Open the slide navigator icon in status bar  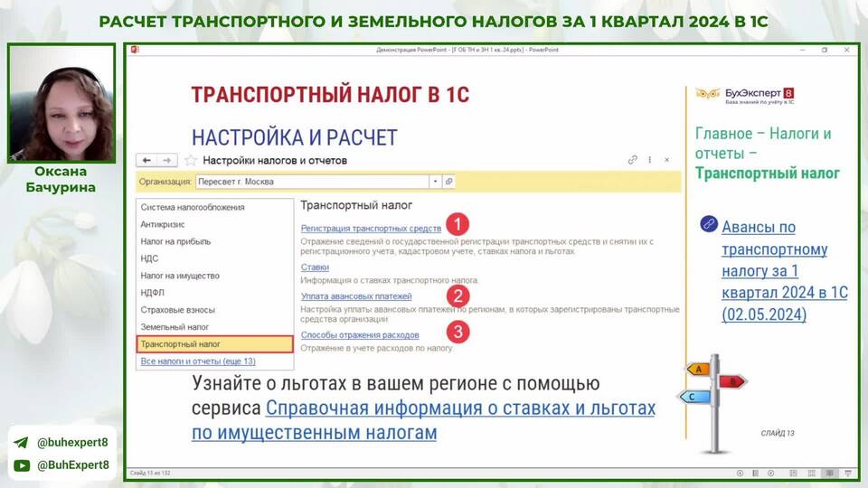[756, 473]
